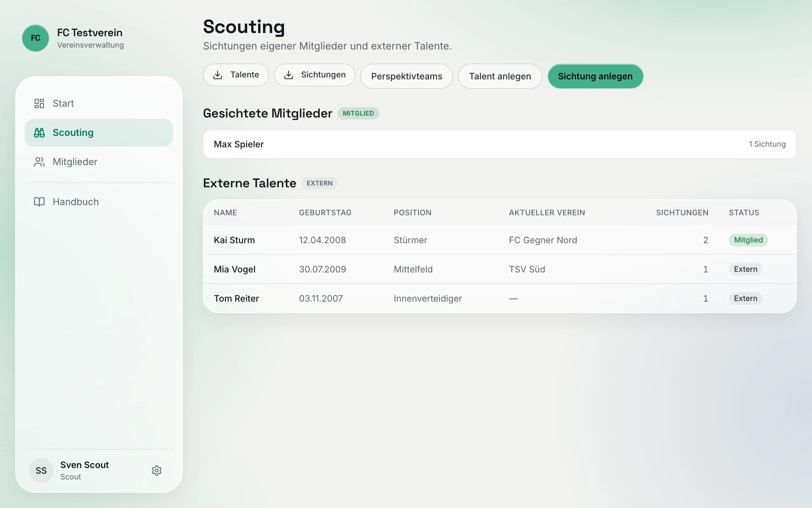
Task: Click FC Gegner Nord club cell
Action: coord(543,240)
